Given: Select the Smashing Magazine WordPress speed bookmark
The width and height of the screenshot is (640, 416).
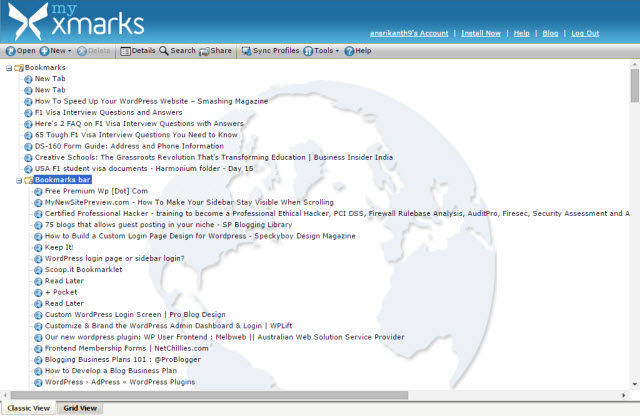Looking at the screenshot, I should [151, 101].
